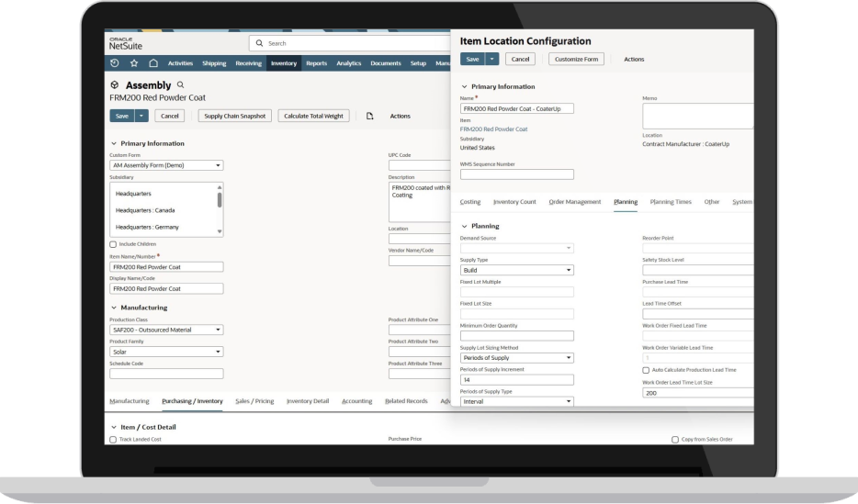
Task: Open the Demand Source dropdown
Action: pyautogui.click(x=517, y=248)
